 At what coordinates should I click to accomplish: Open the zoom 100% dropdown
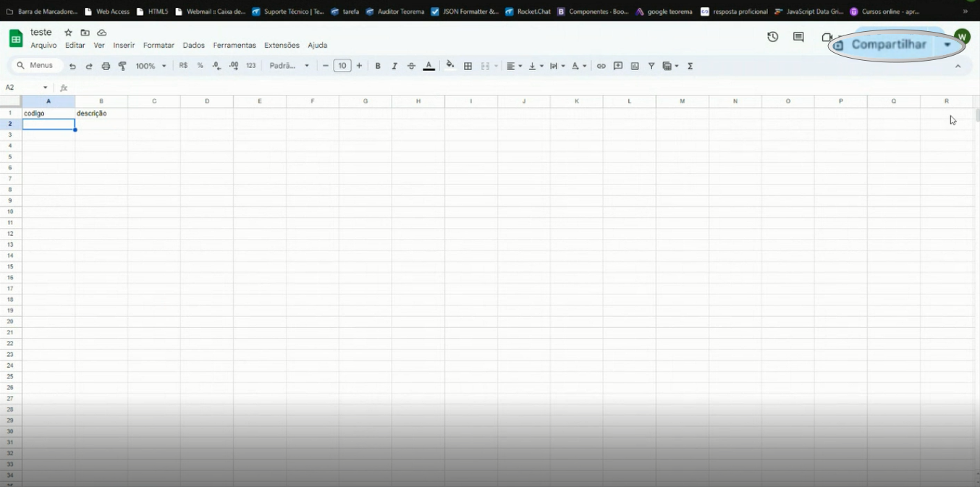[x=151, y=66]
